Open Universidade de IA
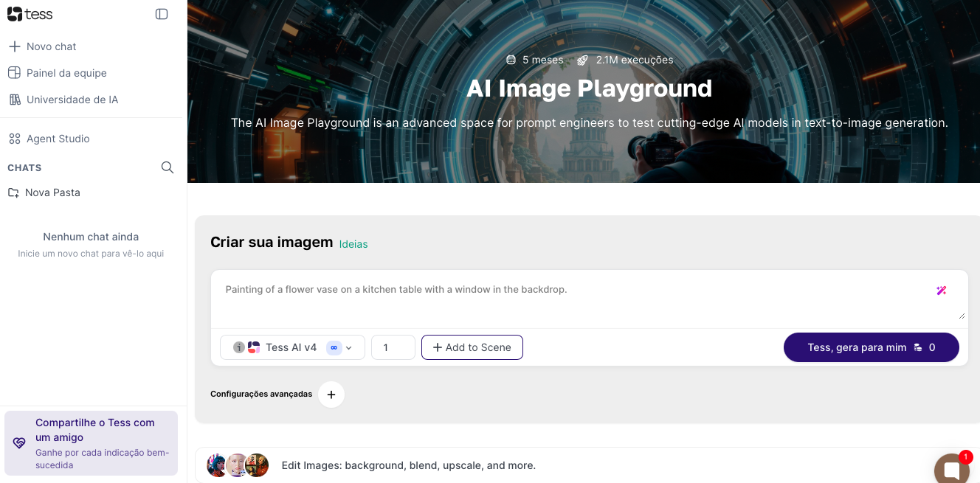The width and height of the screenshot is (980, 483). [63, 100]
